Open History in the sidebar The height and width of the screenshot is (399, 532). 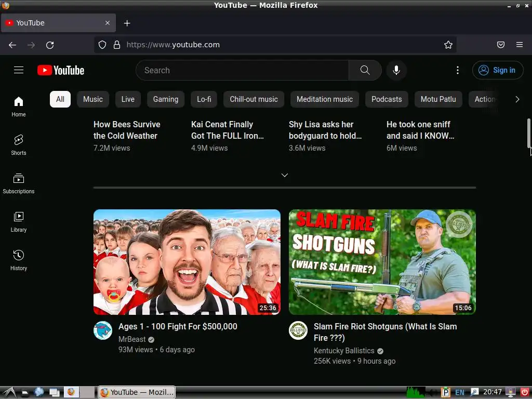click(x=19, y=260)
